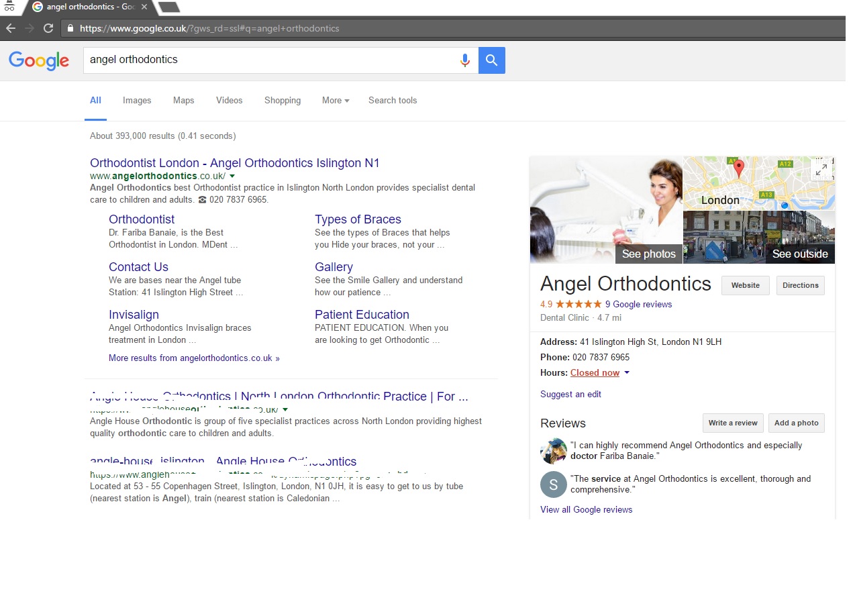Click the Directions button

pos(800,285)
